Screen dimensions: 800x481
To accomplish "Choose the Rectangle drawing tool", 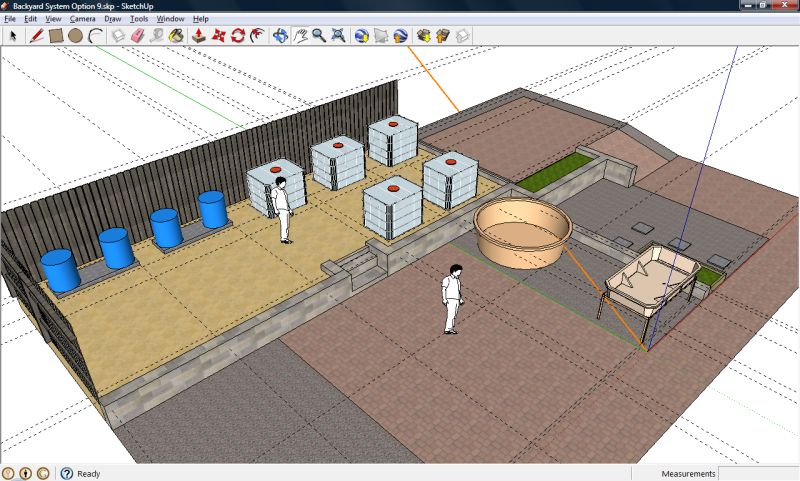I will (x=56, y=36).
